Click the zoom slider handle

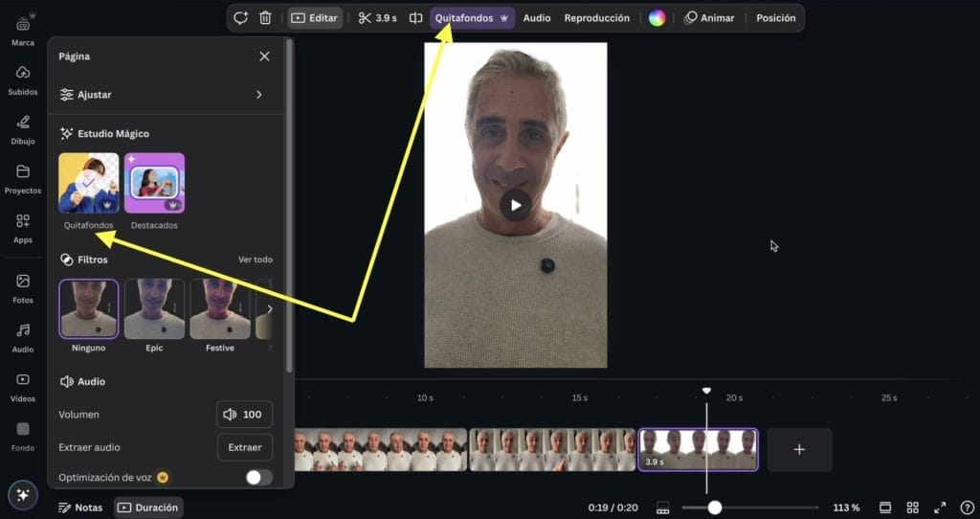(x=714, y=508)
